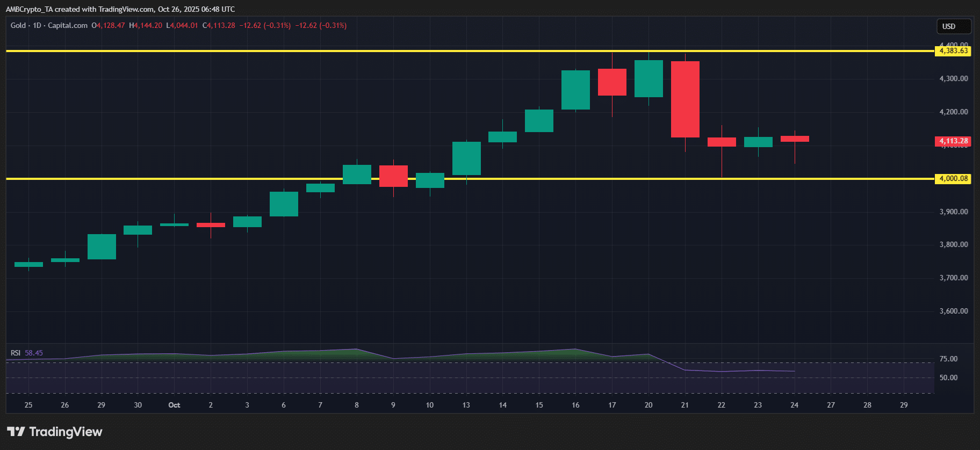Select the large red candle on Oct 21
This screenshot has width=980, height=450.
click(685, 99)
